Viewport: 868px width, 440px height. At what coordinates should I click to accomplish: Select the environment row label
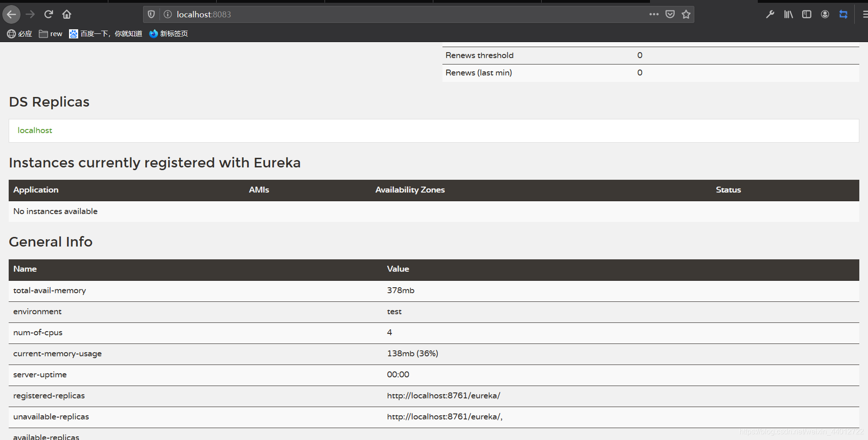tap(37, 311)
